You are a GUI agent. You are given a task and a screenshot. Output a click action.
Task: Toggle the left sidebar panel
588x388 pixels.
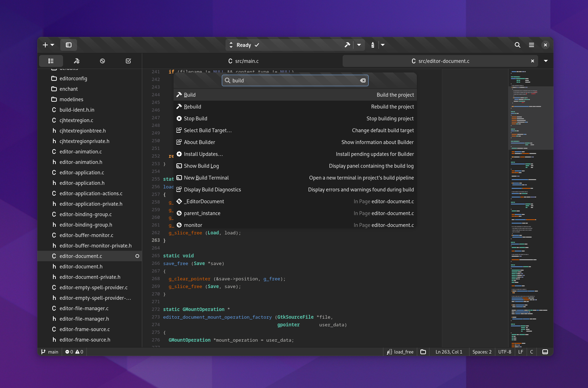[69, 45]
